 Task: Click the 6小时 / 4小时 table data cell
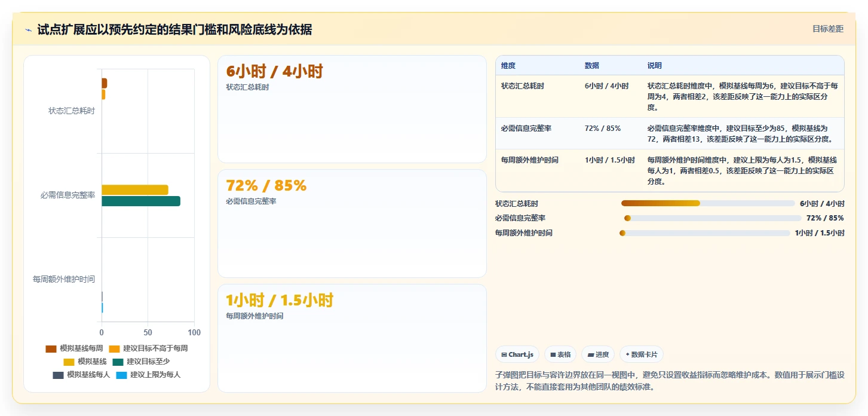pos(607,86)
